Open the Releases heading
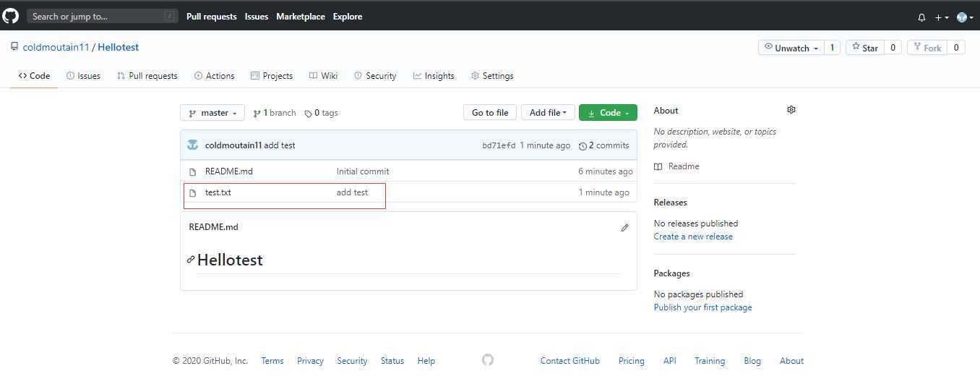This screenshot has height=379, width=980. coord(671,203)
